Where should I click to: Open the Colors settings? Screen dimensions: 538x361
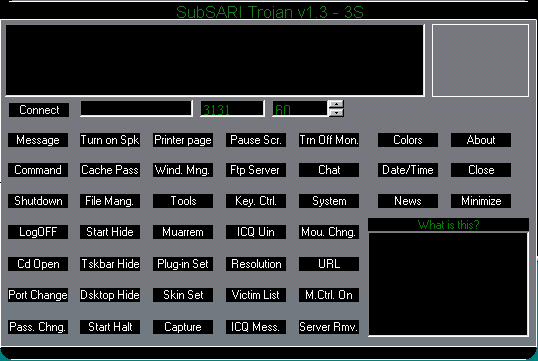pyautogui.click(x=408, y=140)
